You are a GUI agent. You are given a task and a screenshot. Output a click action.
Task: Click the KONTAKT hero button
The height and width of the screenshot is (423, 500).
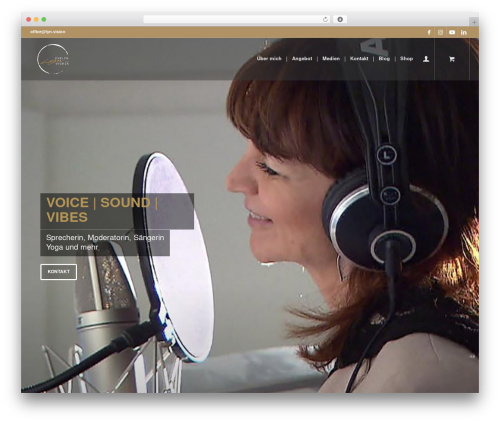click(x=59, y=272)
